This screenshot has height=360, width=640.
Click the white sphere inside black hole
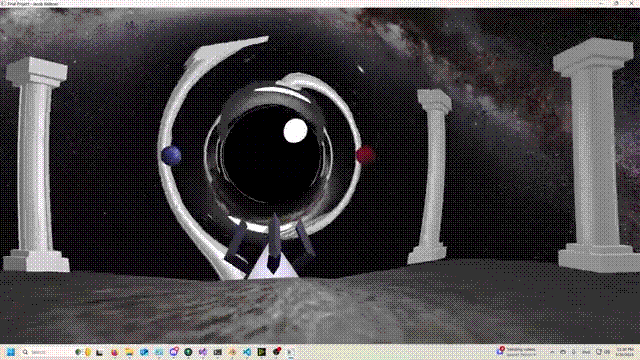pyautogui.click(x=295, y=131)
